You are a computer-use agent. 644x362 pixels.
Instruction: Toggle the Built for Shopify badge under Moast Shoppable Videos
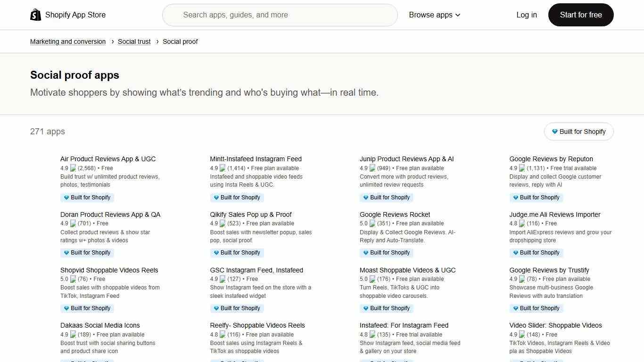(387, 308)
